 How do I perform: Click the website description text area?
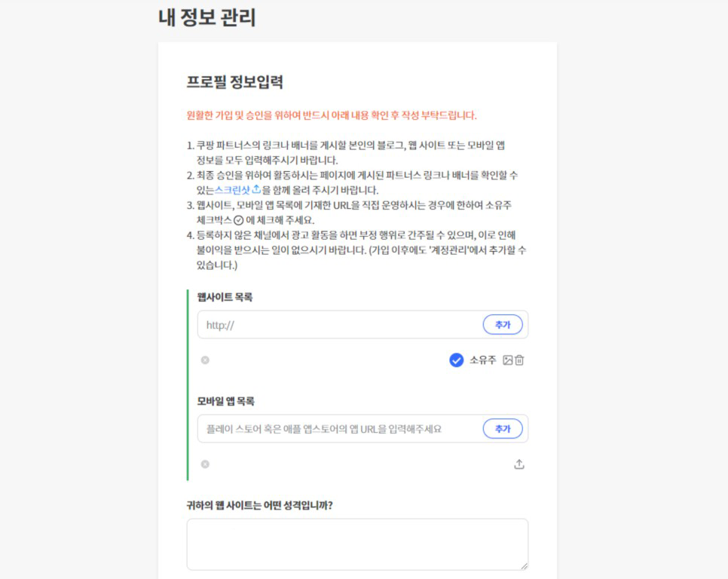[x=357, y=544]
